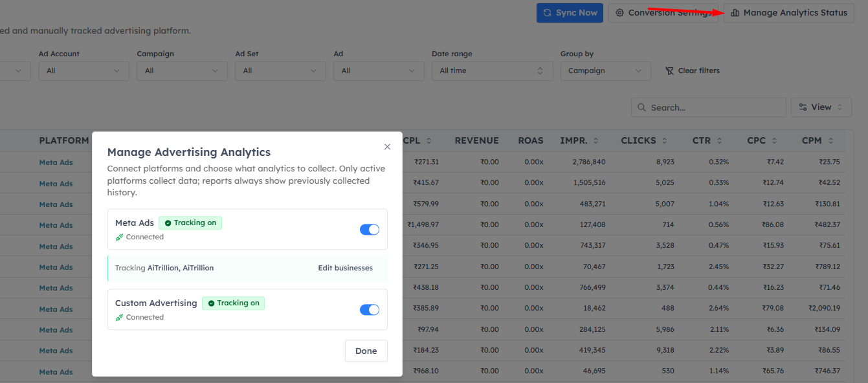Click the Clear filters funnel icon
This screenshot has width=868, height=383.
pyautogui.click(x=669, y=71)
